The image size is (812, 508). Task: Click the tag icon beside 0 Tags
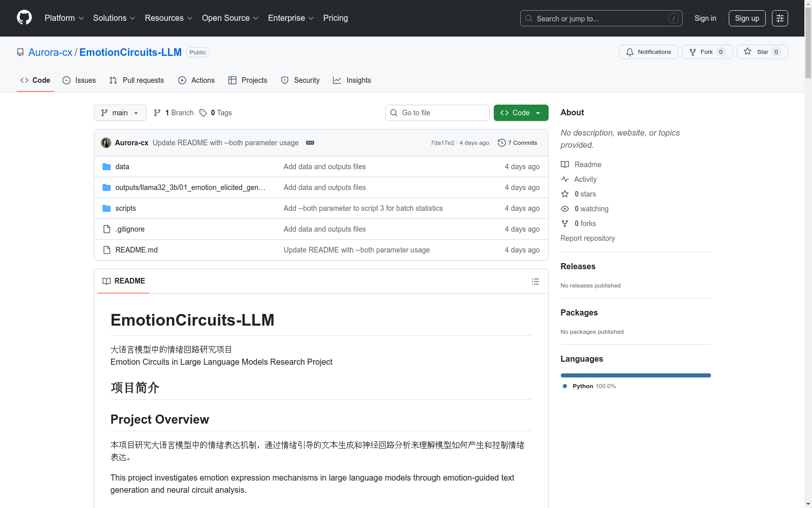tap(203, 113)
